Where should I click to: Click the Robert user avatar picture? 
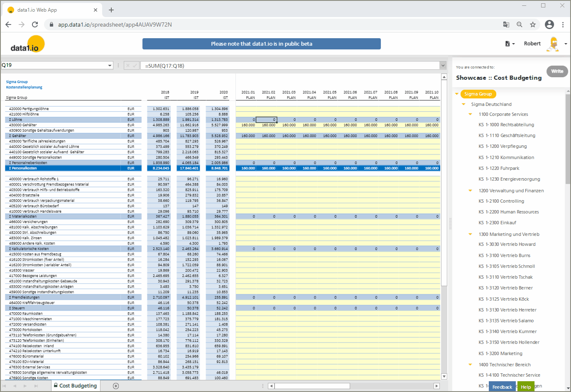pyautogui.click(x=553, y=44)
